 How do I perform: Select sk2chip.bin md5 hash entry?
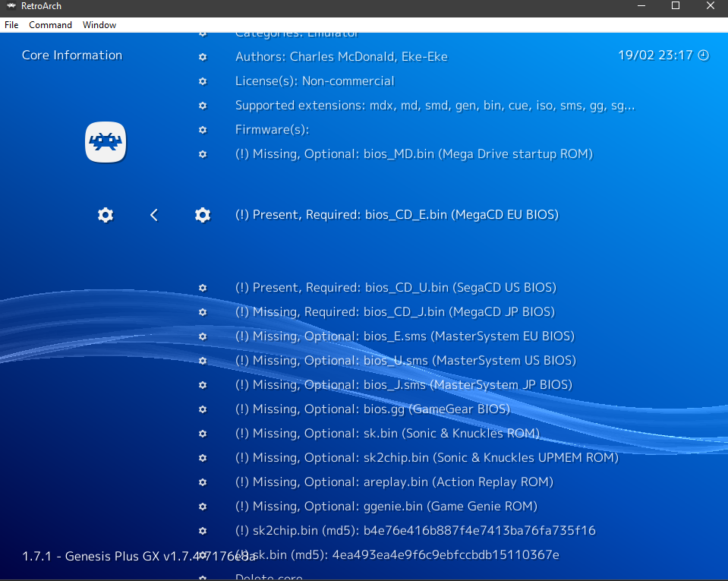click(415, 531)
